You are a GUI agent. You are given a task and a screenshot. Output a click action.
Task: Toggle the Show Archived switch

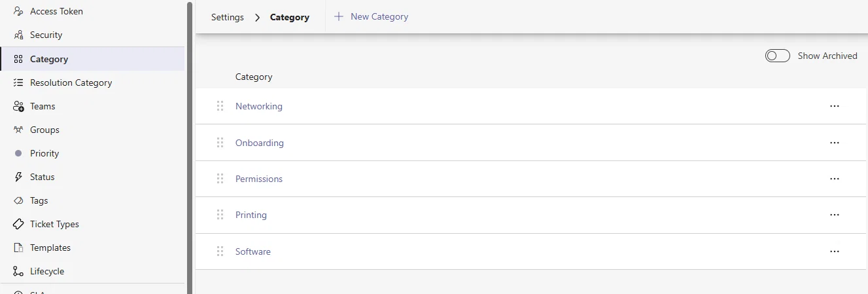pyautogui.click(x=778, y=56)
